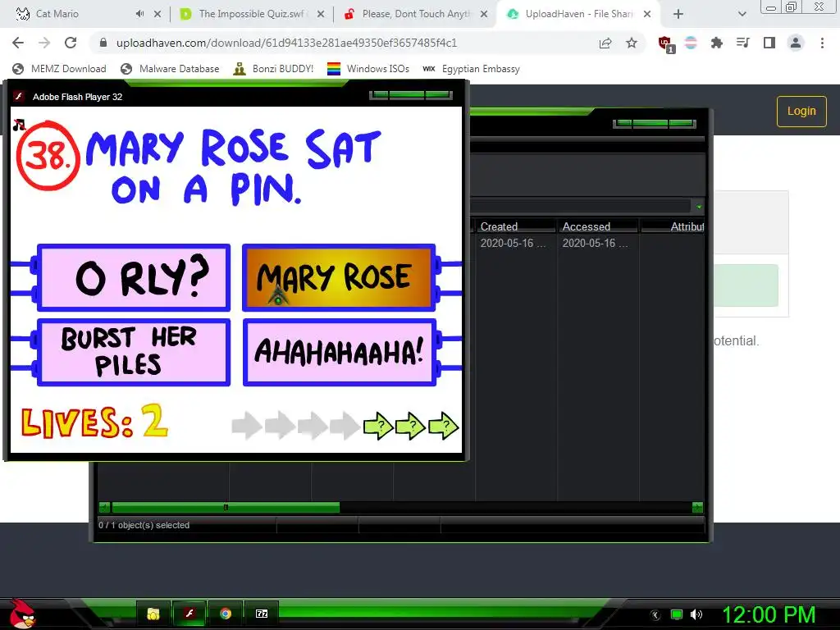Open the Windows ISOs bookmark
840x630 pixels.
pos(368,69)
